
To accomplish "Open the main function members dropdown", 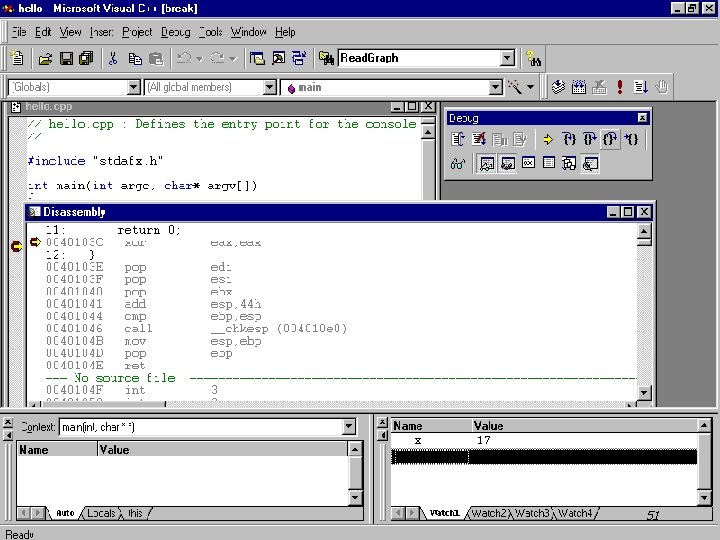I will (x=495, y=87).
